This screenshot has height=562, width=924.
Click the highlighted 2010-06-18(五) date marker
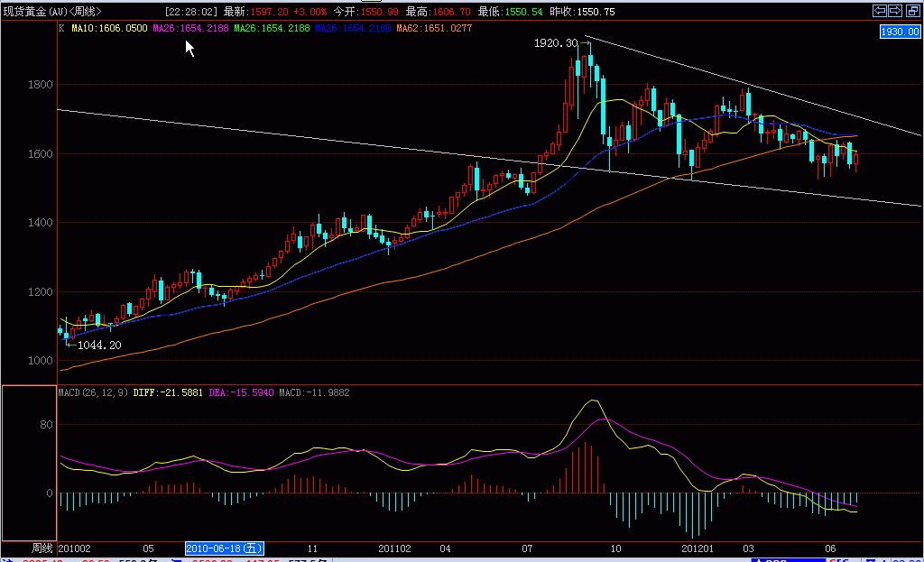[x=225, y=548]
